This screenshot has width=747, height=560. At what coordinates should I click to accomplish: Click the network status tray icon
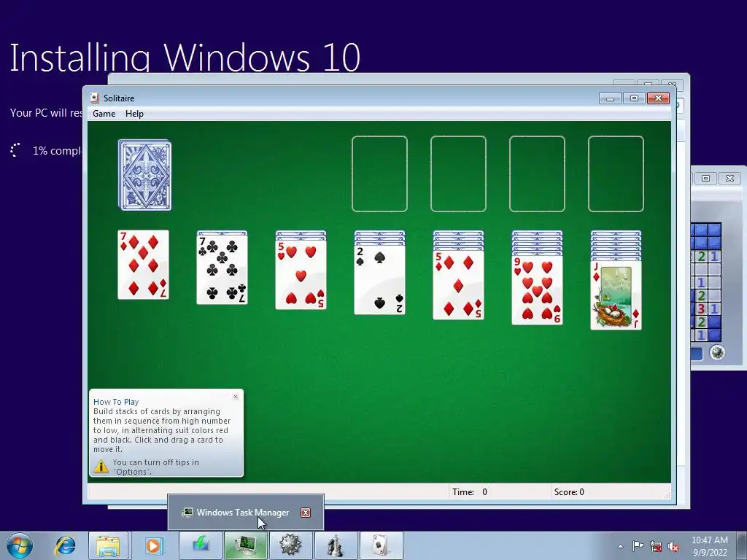pyautogui.click(x=656, y=546)
